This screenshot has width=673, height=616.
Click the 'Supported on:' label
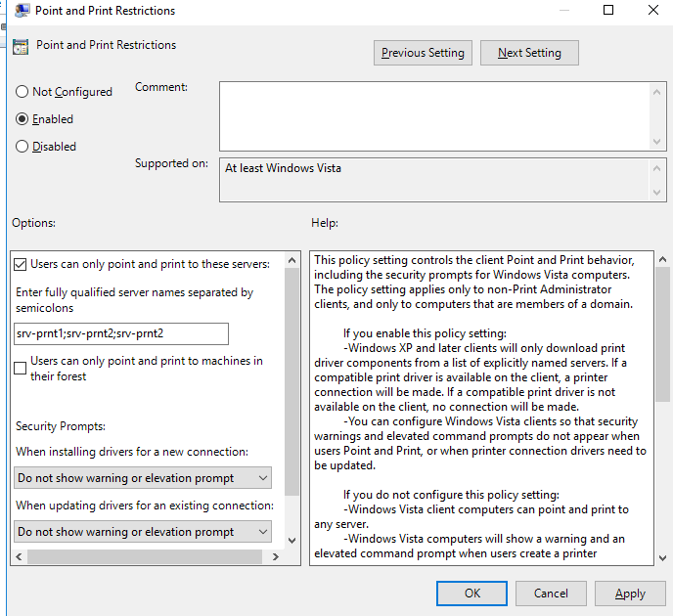[171, 163]
